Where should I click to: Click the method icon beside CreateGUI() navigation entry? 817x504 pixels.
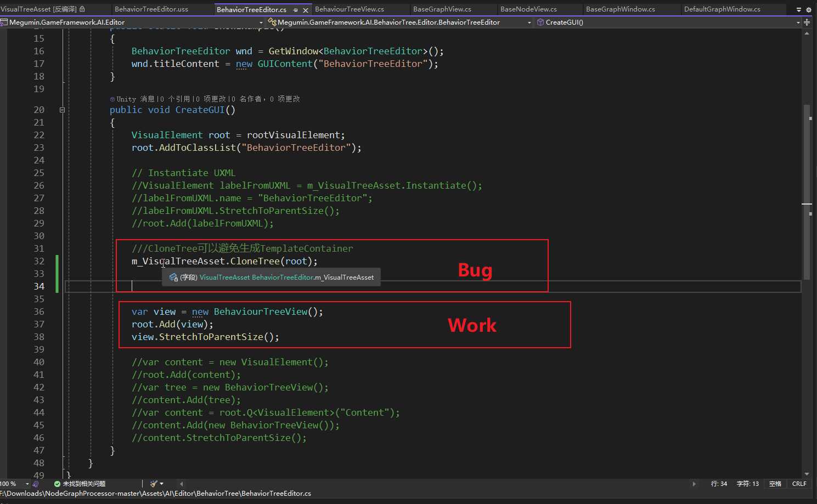pos(540,22)
